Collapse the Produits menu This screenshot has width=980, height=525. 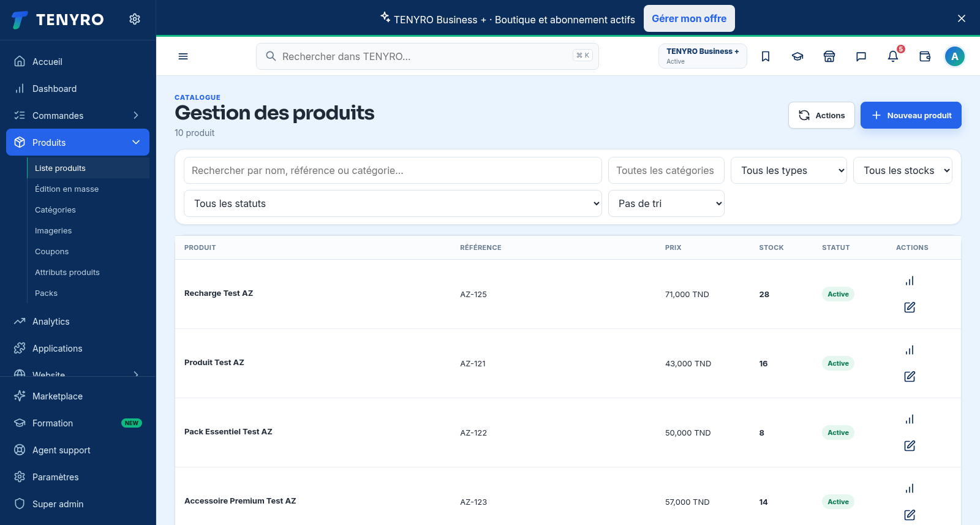pyautogui.click(x=78, y=142)
